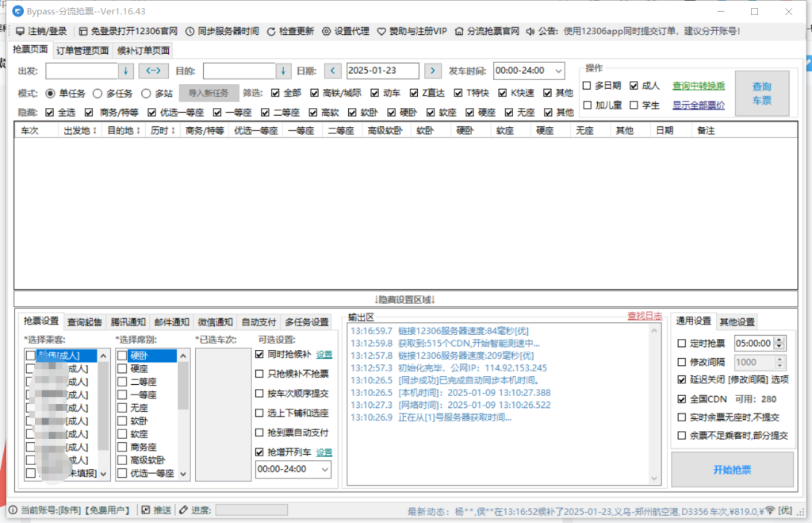This screenshot has height=523, width=812.
Task: Click the 导入新任务 button
Action: tap(209, 94)
